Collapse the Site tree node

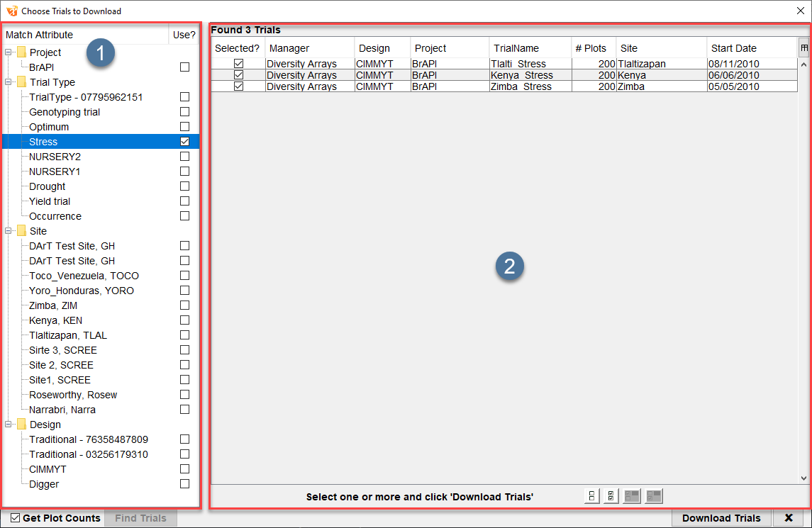(9, 231)
